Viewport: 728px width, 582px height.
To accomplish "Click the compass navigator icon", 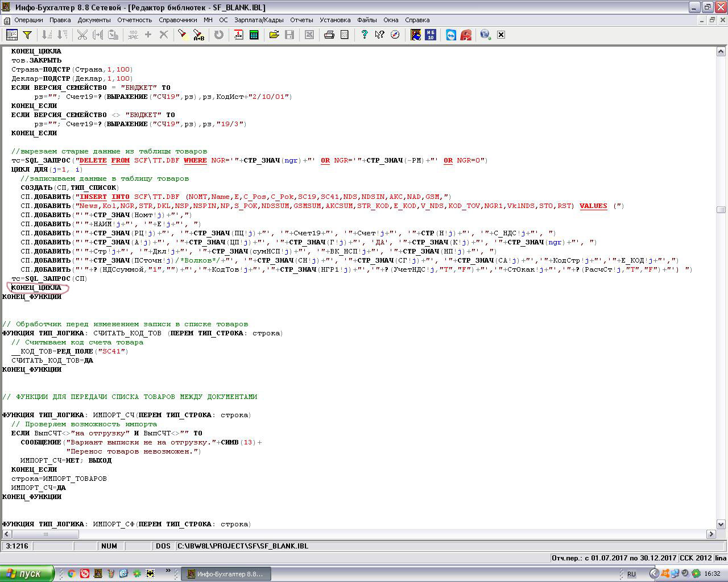I will (395, 35).
